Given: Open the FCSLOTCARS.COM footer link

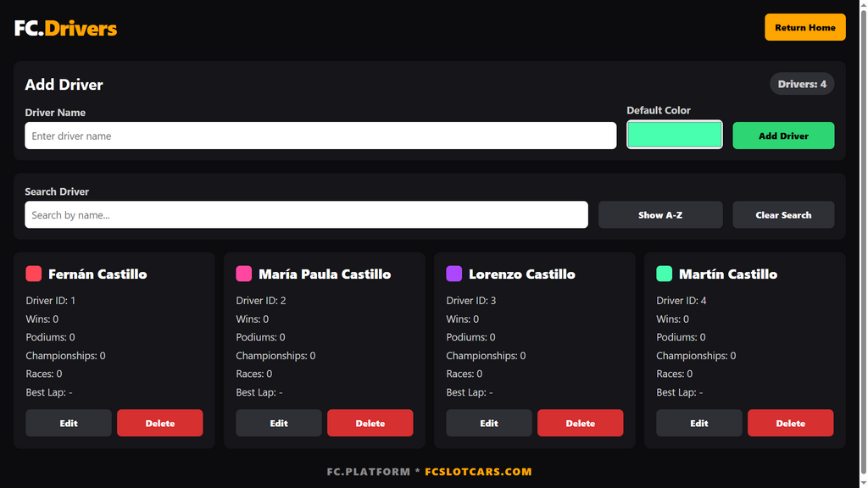Looking at the screenshot, I should (478, 471).
